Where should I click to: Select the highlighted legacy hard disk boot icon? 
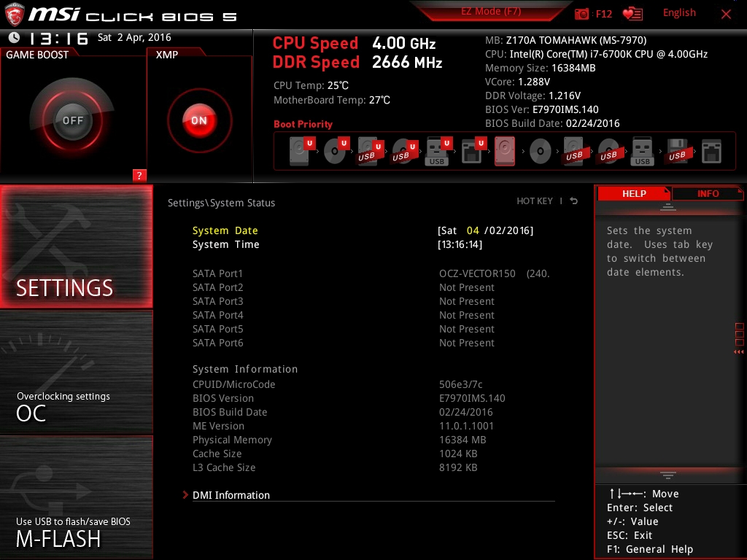point(505,152)
